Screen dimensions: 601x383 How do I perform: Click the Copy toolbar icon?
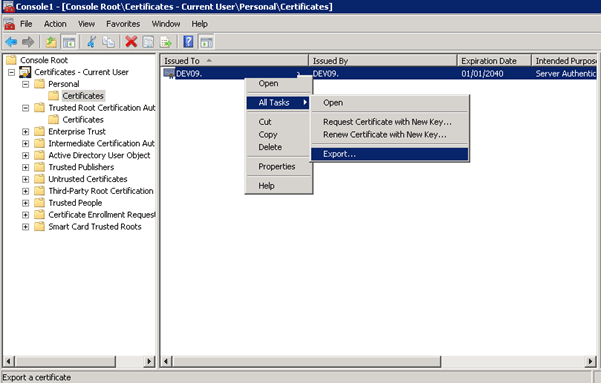pyautogui.click(x=108, y=42)
